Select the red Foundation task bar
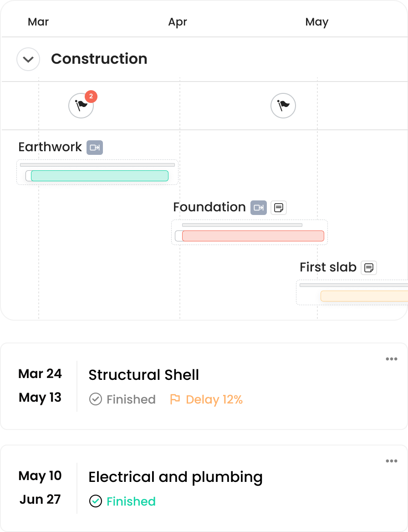The width and height of the screenshot is (408, 532). (x=253, y=236)
